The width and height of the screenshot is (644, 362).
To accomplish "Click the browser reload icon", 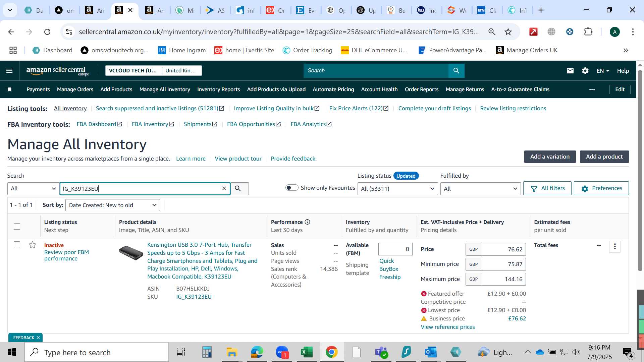I will point(47,32).
